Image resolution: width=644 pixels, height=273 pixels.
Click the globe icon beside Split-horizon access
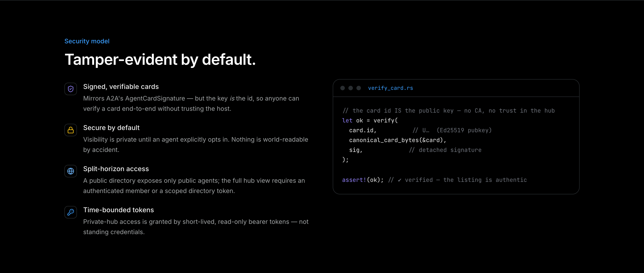pos(70,171)
